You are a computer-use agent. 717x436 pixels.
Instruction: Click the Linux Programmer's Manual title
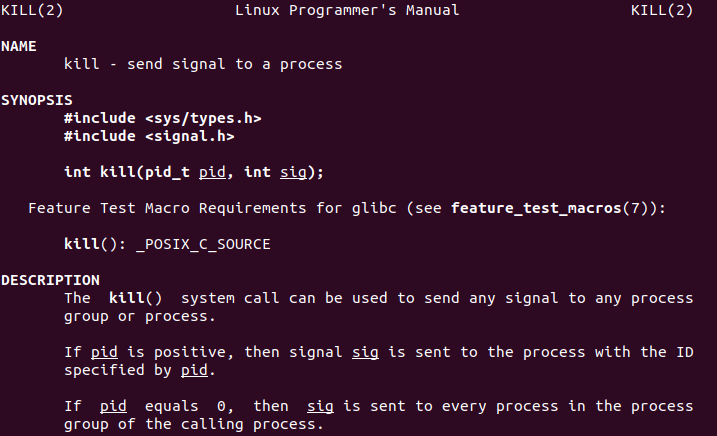click(347, 11)
